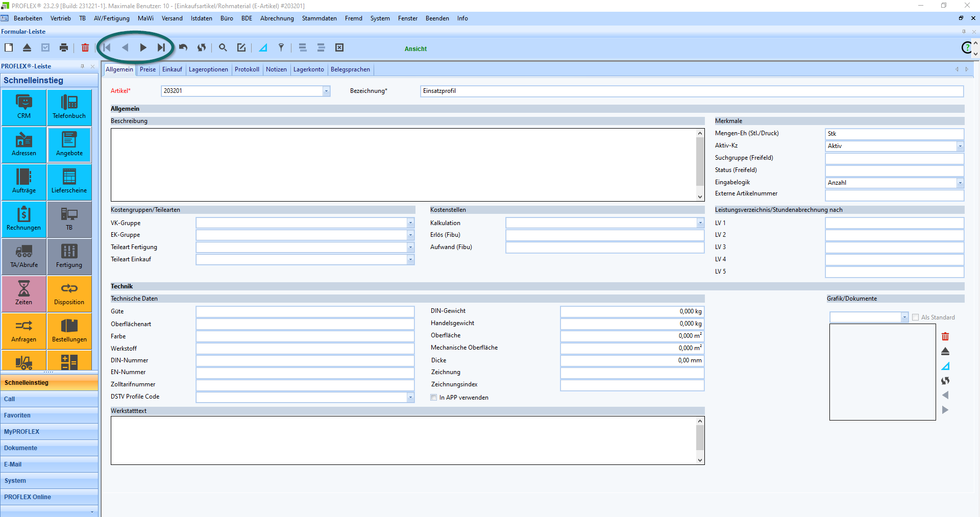Open the Lieferscheine tile
980x517 pixels.
coord(69,182)
